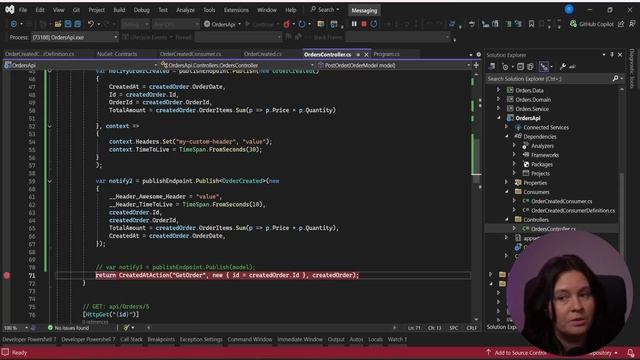Toggle Track Active Item in Solution Explorer
The width and height of the screenshot is (640, 360).
544,66
